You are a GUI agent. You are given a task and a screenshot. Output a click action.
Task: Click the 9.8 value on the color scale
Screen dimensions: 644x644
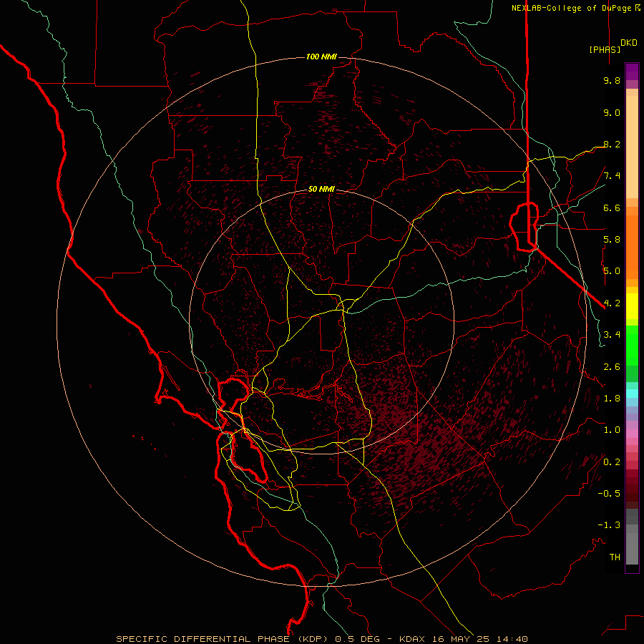612,80
